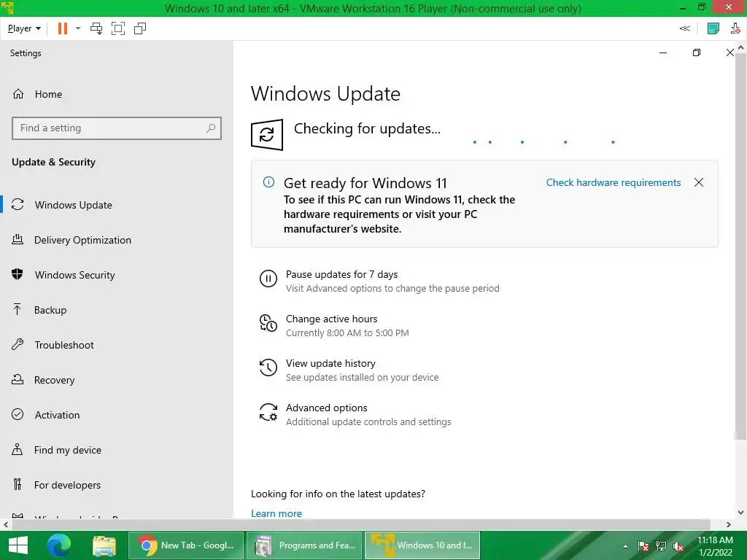Screen dimensions: 747x560
Task: Open View update history
Action: 330,363
